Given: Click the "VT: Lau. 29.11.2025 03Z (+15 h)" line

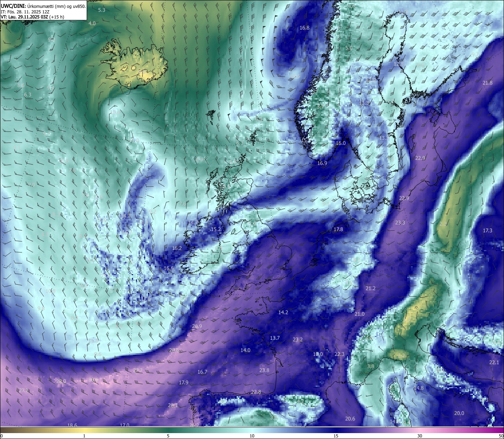Looking at the screenshot, I should point(32,17).
